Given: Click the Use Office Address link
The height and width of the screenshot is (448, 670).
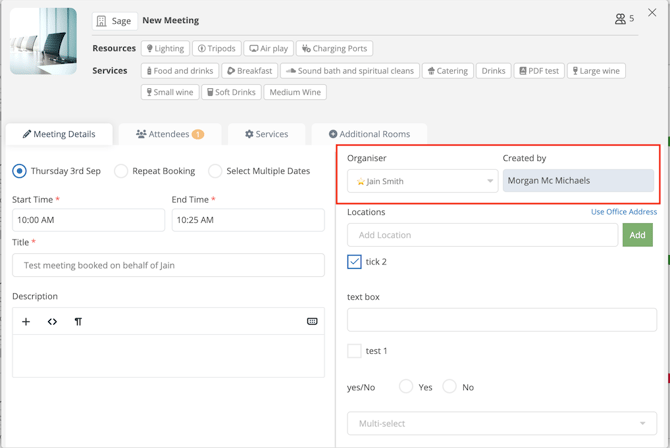Looking at the screenshot, I should 624,212.
